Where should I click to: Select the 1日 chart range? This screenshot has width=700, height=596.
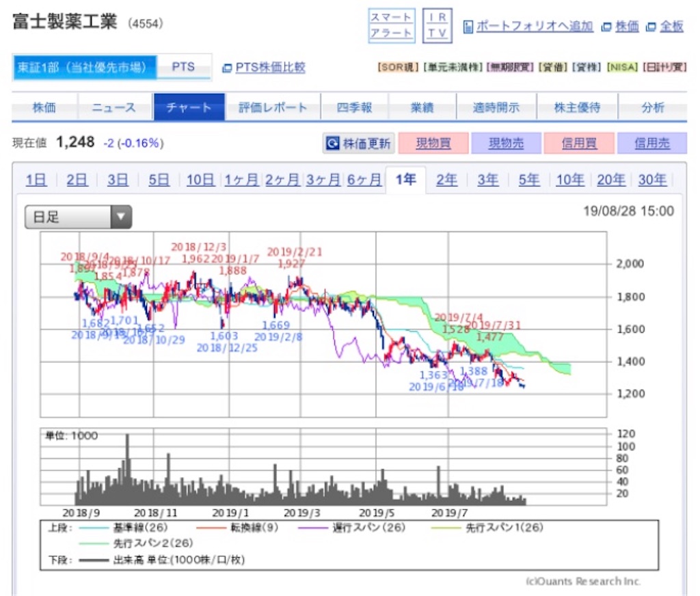[36, 180]
